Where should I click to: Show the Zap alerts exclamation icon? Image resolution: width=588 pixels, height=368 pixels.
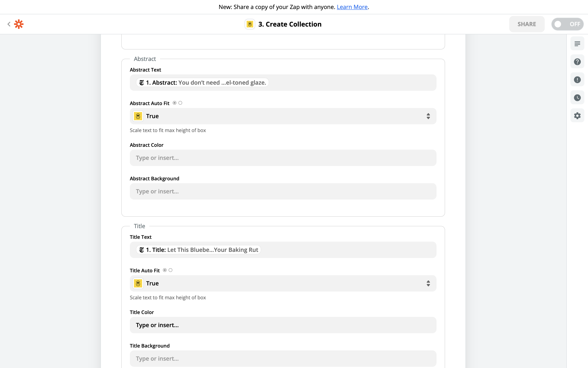[x=577, y=80]
